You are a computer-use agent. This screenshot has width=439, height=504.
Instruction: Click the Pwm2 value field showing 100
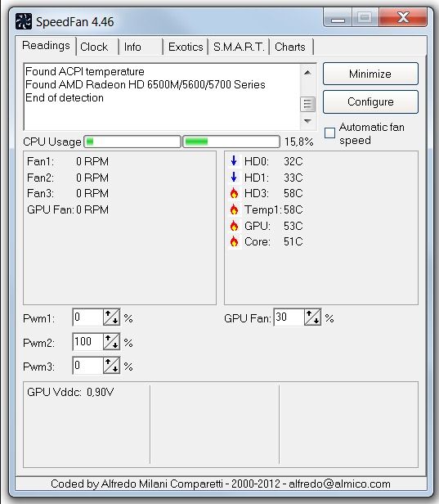coord(87,342)
